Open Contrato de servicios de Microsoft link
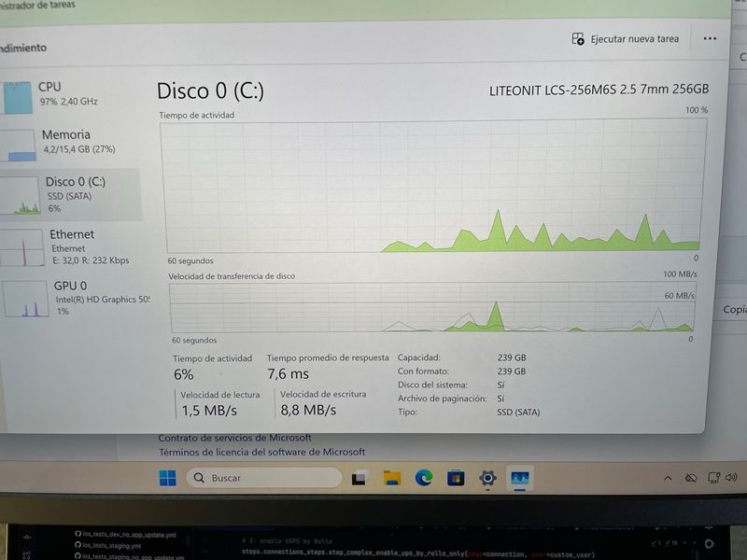747x560 pixels. 234,438
